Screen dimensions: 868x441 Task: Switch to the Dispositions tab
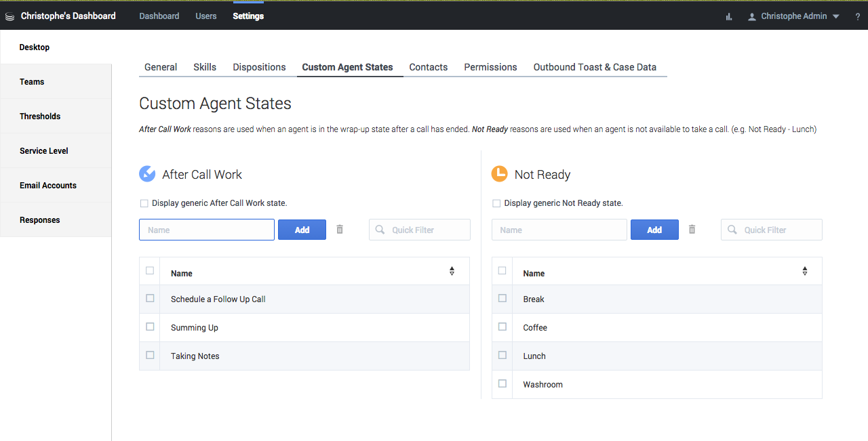pyautogui.click(x=259, y=67)
